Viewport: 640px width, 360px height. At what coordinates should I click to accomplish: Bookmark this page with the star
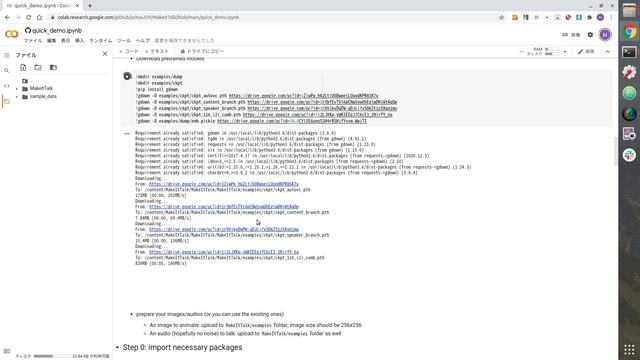(502, 17)
